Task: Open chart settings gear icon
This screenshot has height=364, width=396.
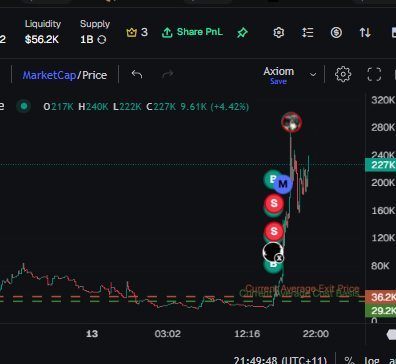Action: [343, 74]
